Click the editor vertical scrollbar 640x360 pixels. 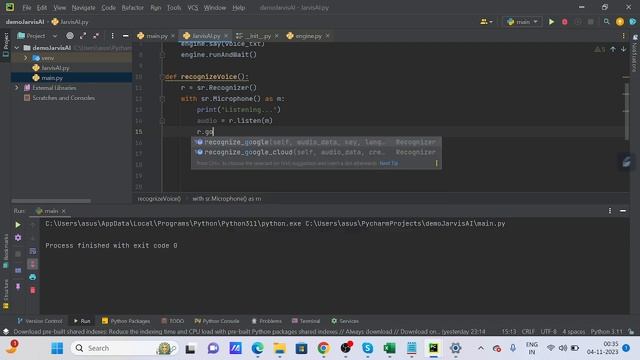click(626, 110)
